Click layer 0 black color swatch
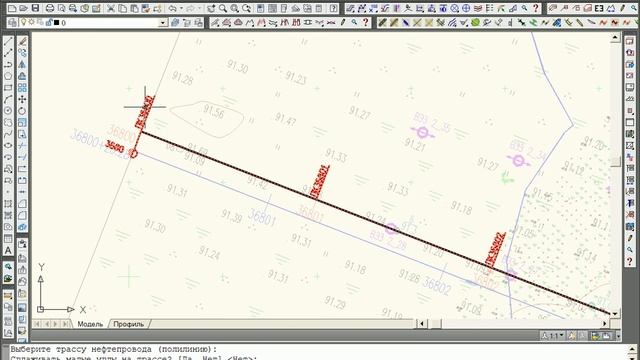This screenshot has width=640, height=360. 57,23
